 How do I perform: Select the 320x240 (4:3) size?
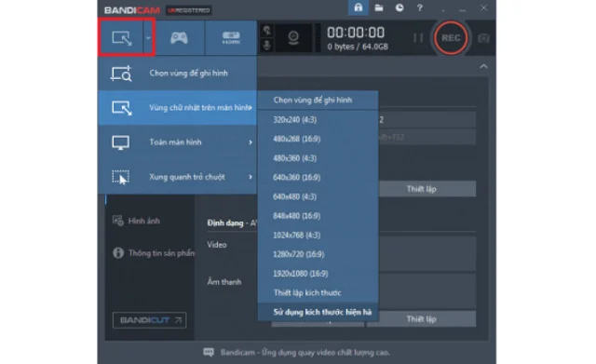coord(318,120)
